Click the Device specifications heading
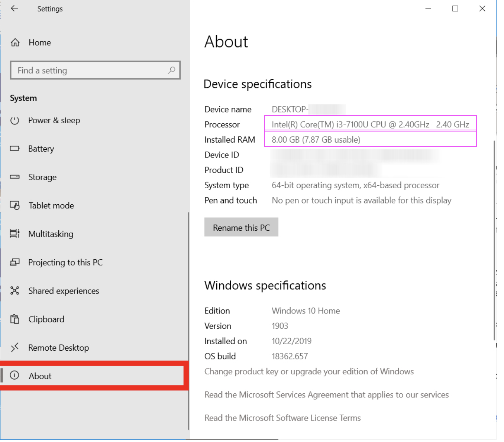 (x=258, y=84)
